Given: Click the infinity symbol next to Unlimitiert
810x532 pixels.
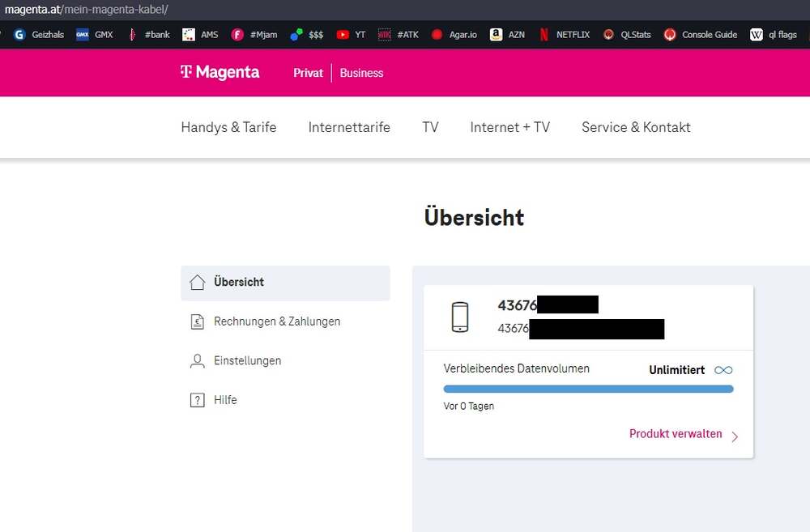Looking at the screenshot, I should pyautogui.click(x=723, y=370).
